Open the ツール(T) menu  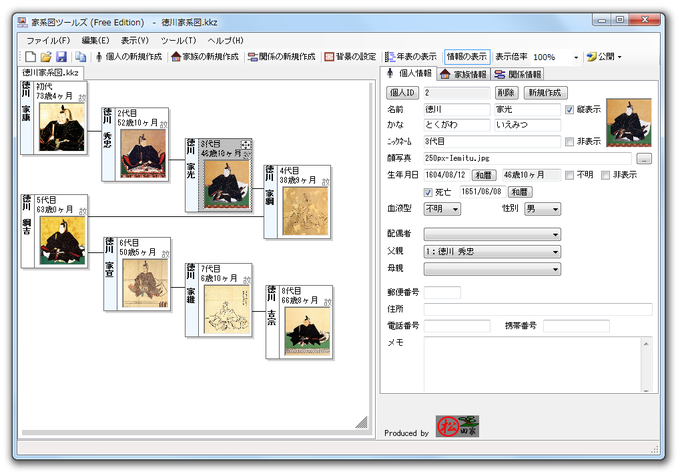click(178, 40)
